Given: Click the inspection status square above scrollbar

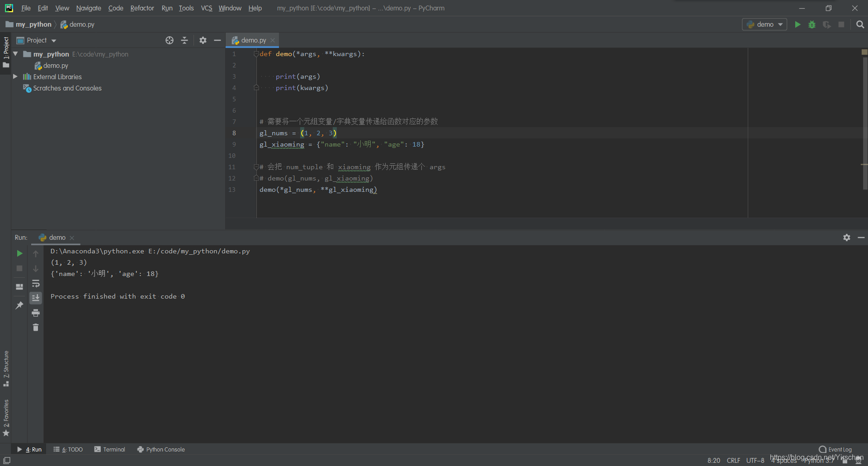Looking at the screenshot, I should pos(864,52).
